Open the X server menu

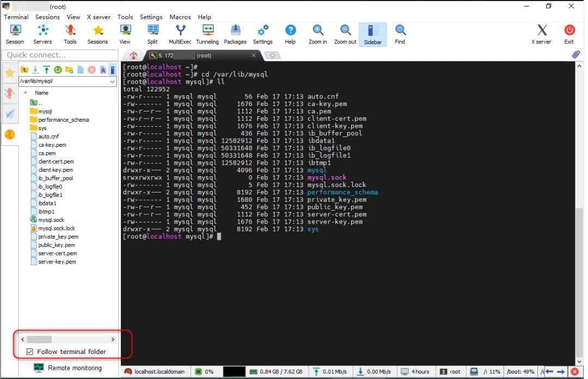coord(99,17)
